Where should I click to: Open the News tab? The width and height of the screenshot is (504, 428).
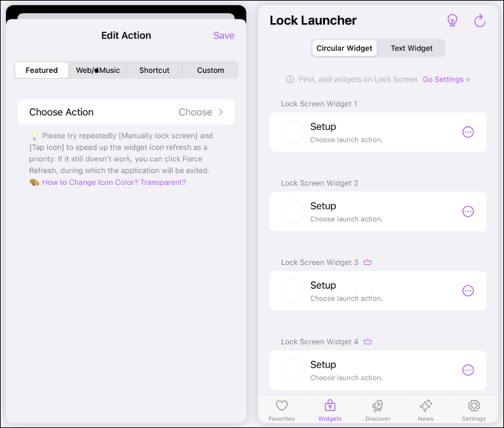coord(426,410)
